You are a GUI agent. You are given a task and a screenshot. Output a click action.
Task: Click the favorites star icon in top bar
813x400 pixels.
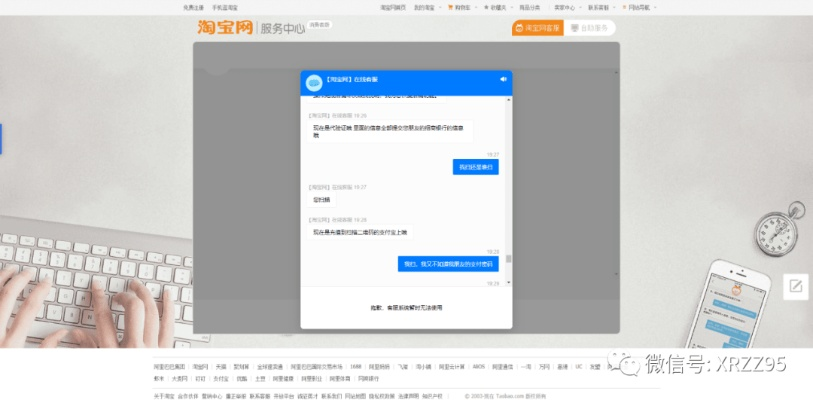click(486, 8)
